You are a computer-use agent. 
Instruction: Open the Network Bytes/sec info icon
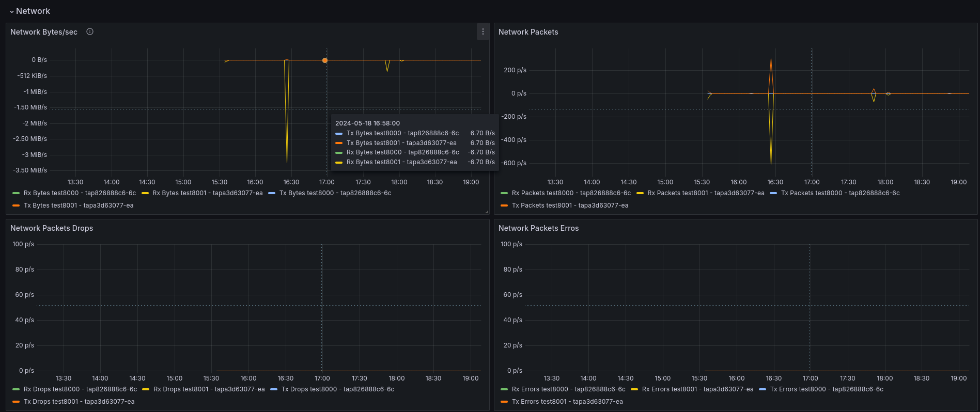pos(90,31)
